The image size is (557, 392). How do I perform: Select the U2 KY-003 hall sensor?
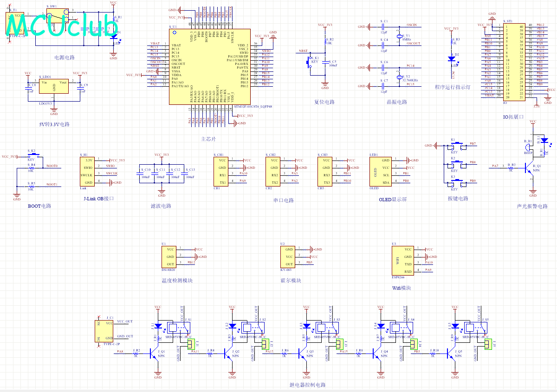(288, 257)
